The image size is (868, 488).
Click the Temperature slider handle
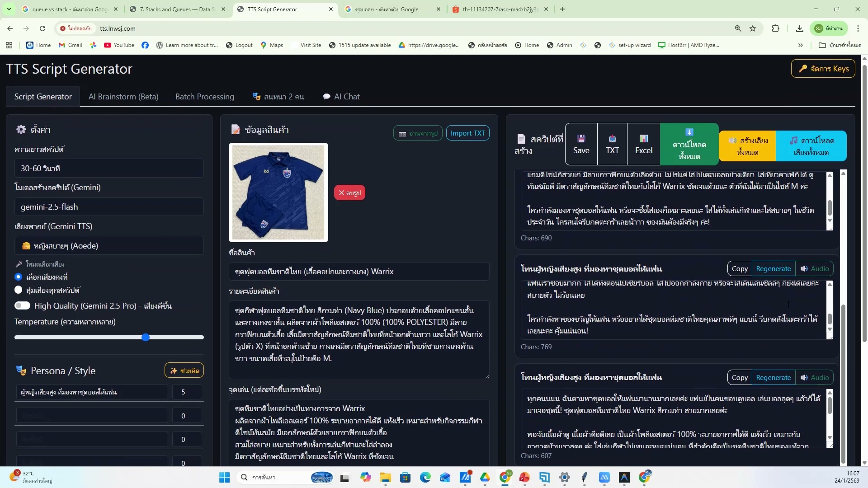tap(146, 337)
